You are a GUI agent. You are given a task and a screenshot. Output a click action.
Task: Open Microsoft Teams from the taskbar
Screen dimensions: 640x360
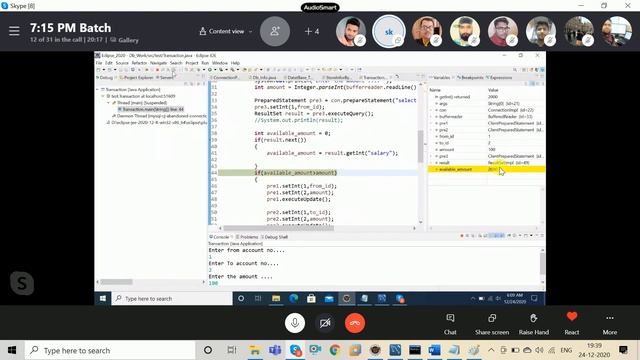[x=275, y=350]
